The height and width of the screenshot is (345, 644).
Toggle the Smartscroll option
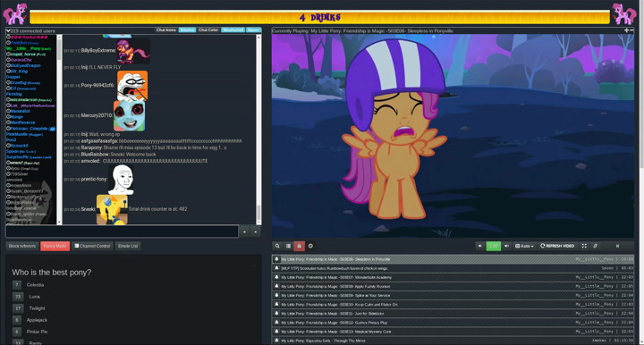(x=233, y=30)
